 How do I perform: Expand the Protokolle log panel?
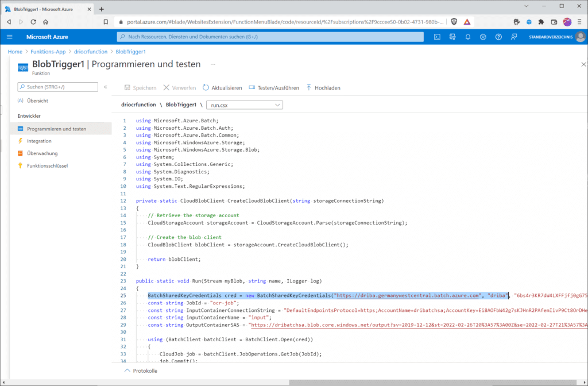(x=141, y=370)
